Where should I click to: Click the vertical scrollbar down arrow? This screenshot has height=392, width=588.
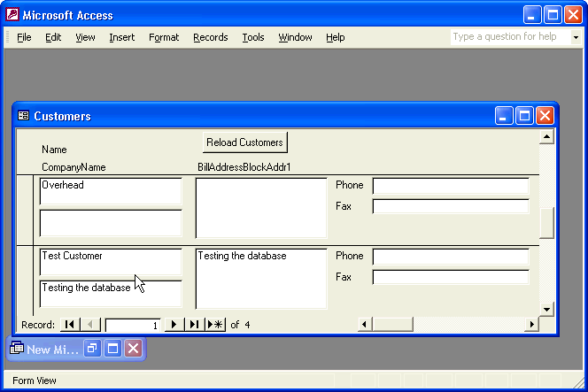click(x=546, y=310)
